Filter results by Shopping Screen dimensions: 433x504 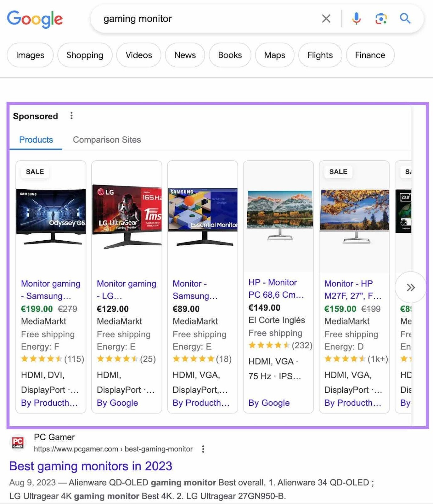pos(85,55)
